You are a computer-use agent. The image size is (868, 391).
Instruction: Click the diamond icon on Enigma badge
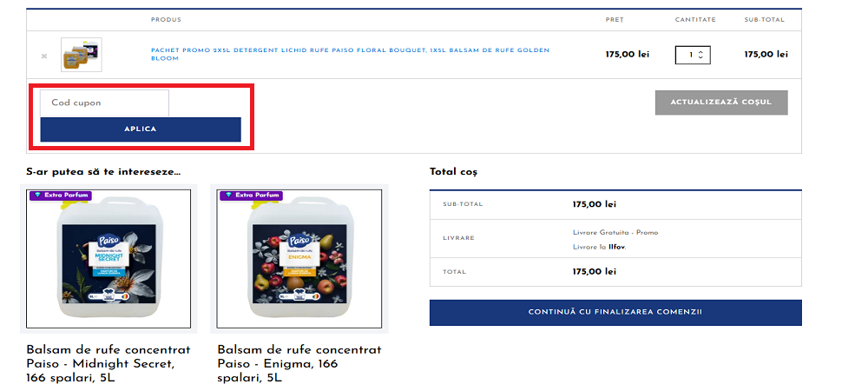coord(228,195)
